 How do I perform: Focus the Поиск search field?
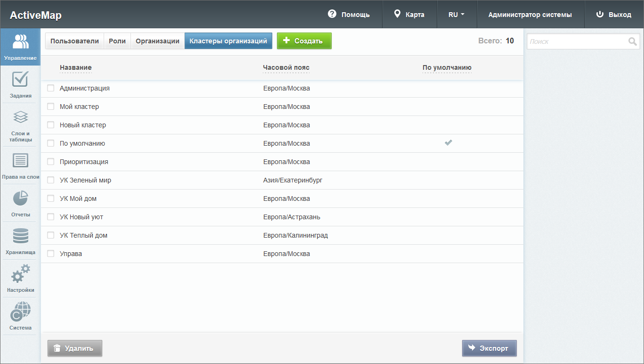[x=577, y=41]
